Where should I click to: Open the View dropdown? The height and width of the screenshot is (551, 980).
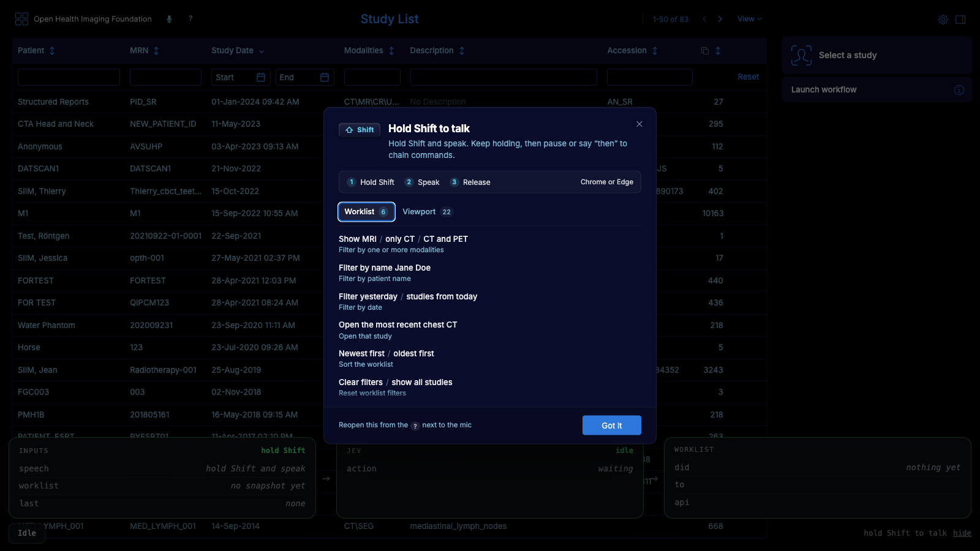pos(750,19)
